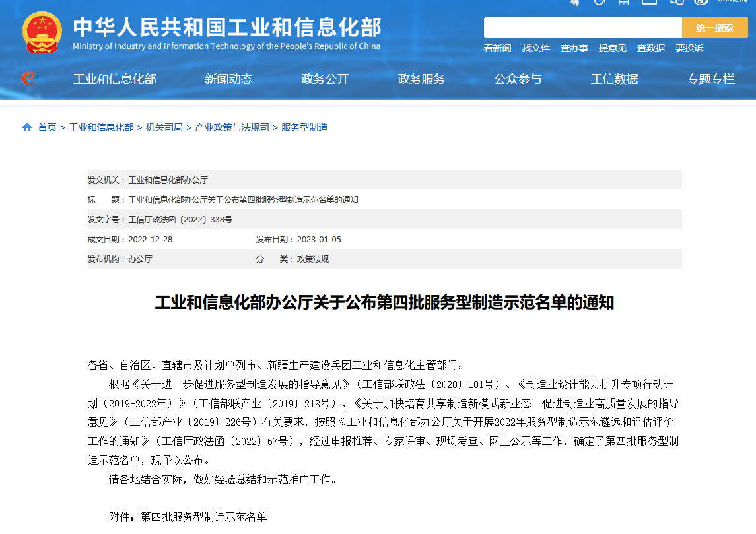The height and width of the screenshot is (534, 756).
Task: Focus the site search input box
Action: (582, 28)
